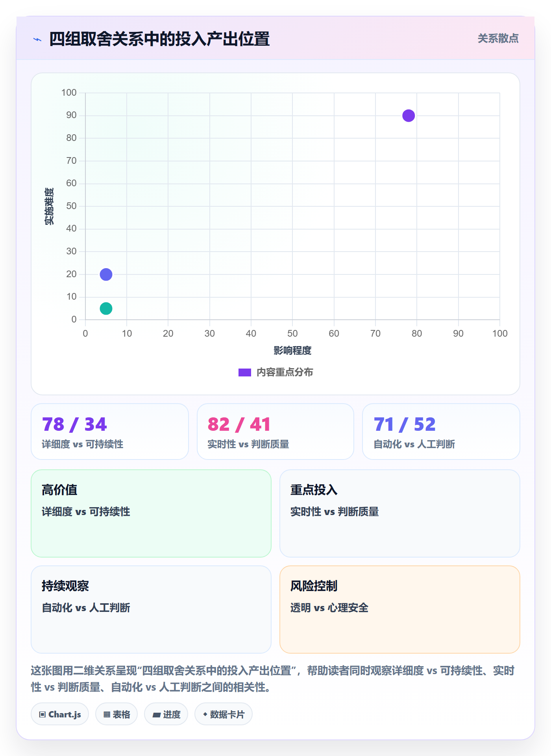Click 自动化 vs 人工判断 under 71 / 52
Screen dimensions: 551x756
coord(414,444)
